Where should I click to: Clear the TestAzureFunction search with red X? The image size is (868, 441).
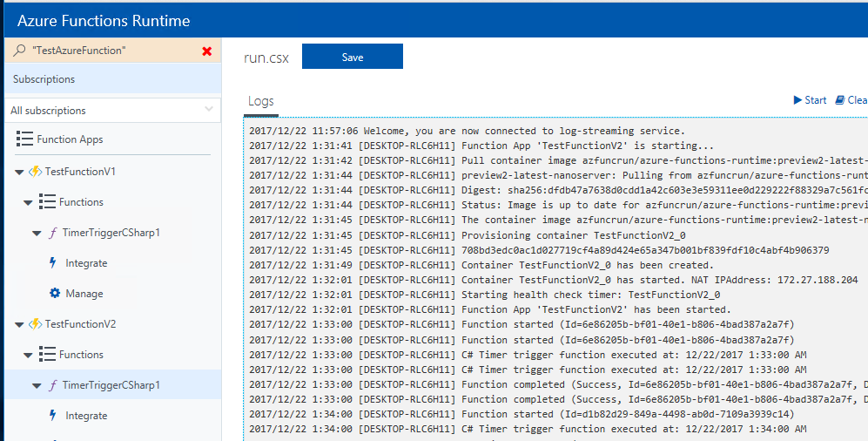(x=207, y=51)
